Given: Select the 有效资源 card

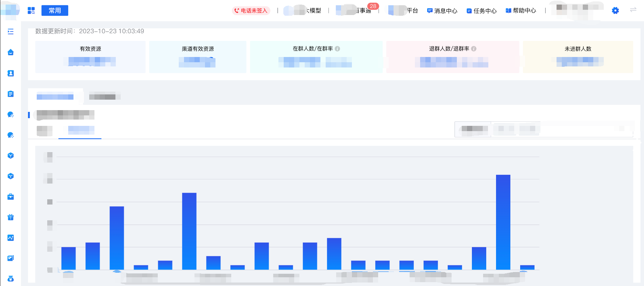Looking at the screenshot, I should tap(90, 57).
